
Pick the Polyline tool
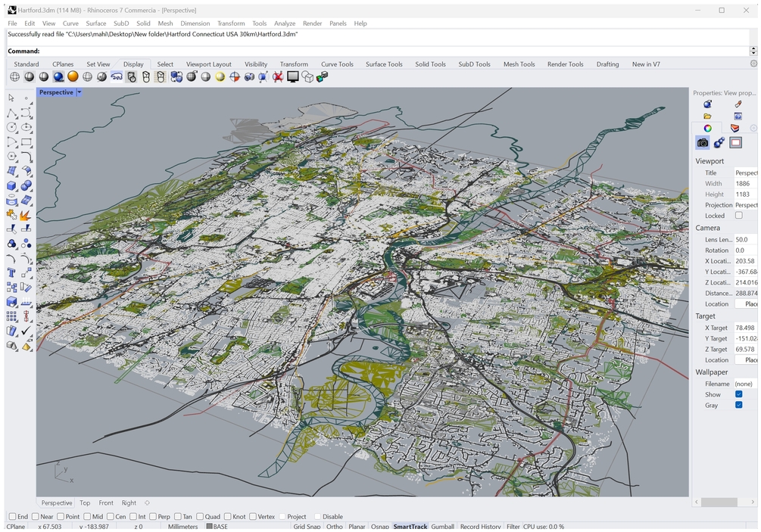[11, 114]
